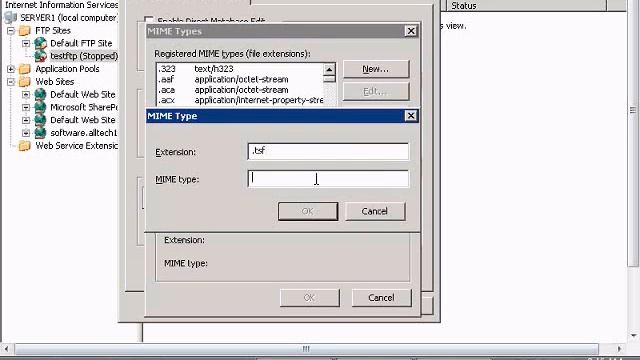
Task: Expand the Application Pools tree node
Action: 11,69
